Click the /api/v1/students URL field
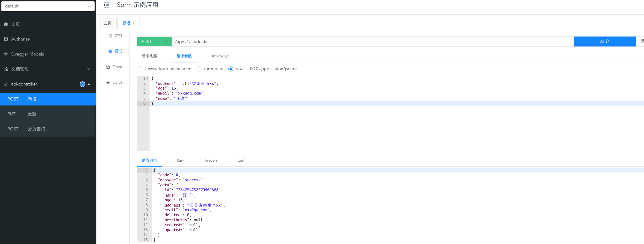Viewport: 644px width, 244px height. (372, 41)
